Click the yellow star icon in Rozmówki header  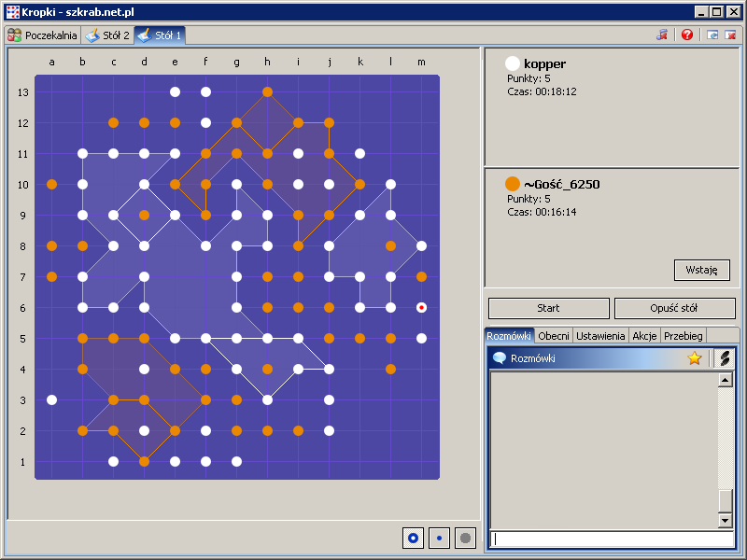pos(695,358)
